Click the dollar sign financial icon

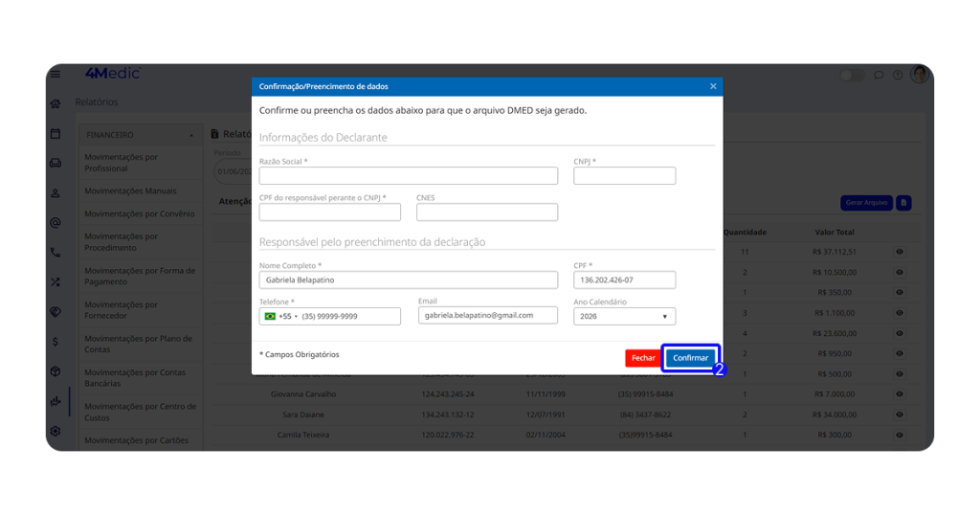pyautogui.click(x=56, y=342)
